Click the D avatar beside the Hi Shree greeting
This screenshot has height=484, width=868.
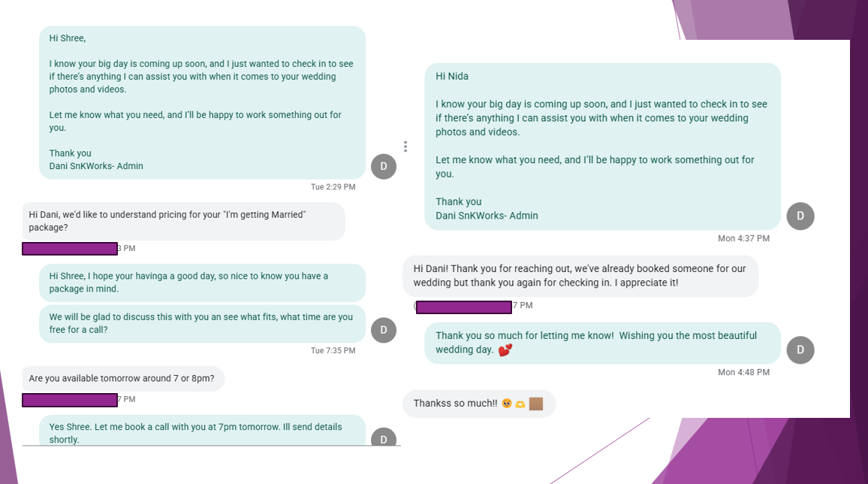[384, 166]
